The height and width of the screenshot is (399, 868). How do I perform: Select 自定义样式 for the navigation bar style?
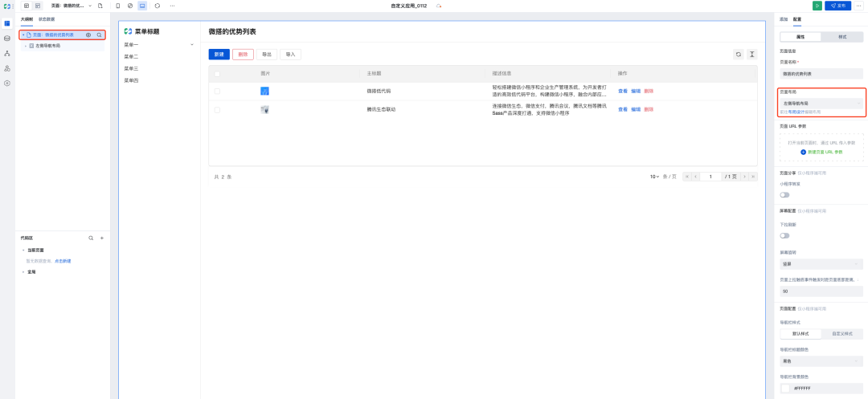click(842, 333)
